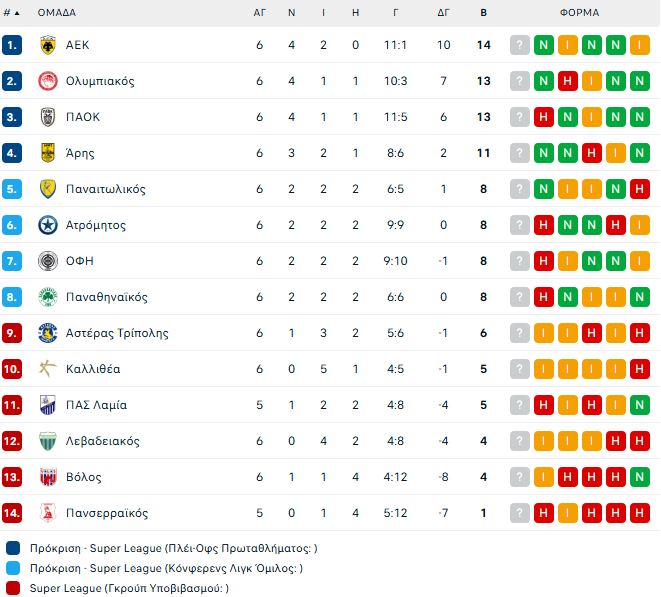Select the ΦΟΡΜΑ column header
661x597 pixels.
[x=580, y=13]
